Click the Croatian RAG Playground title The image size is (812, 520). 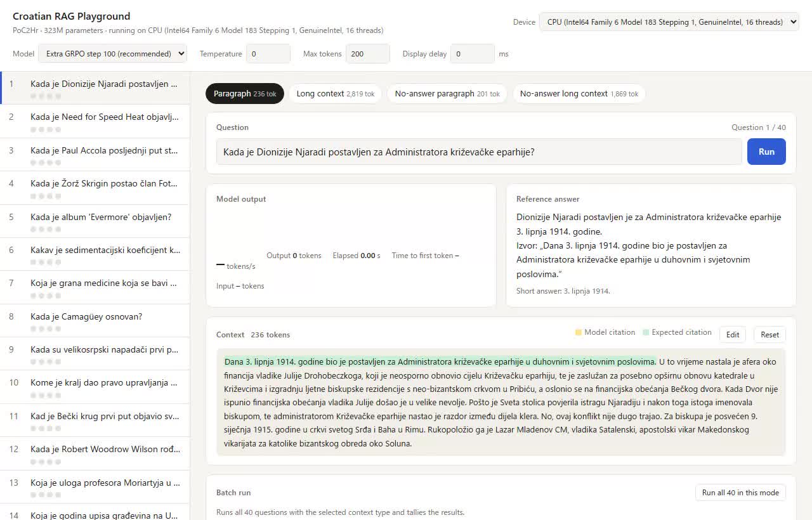tap(72, 16)
